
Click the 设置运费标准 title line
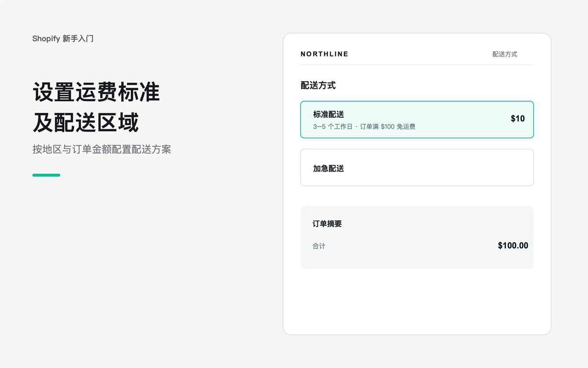pyautogui.click(x=97, y=92)
